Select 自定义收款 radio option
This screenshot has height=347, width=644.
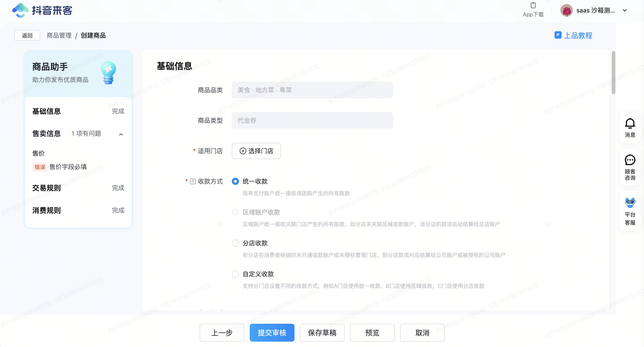(235, 274)
